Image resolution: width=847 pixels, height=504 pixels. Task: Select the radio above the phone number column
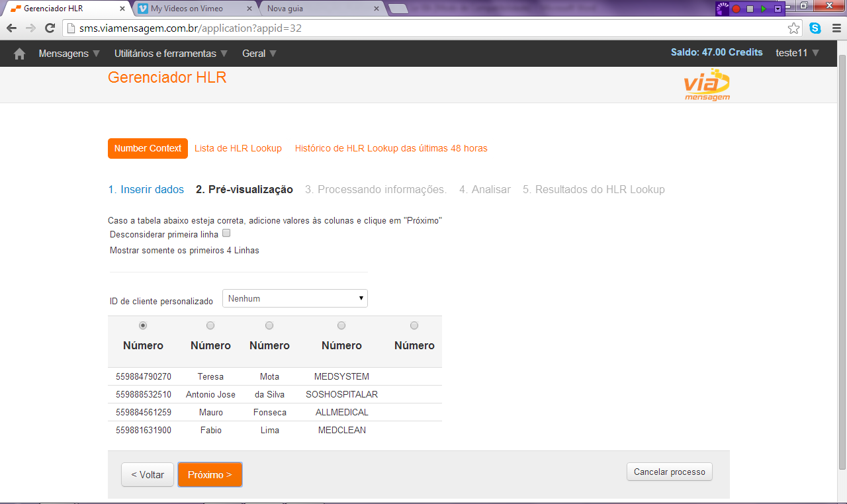tap(143, 325)
